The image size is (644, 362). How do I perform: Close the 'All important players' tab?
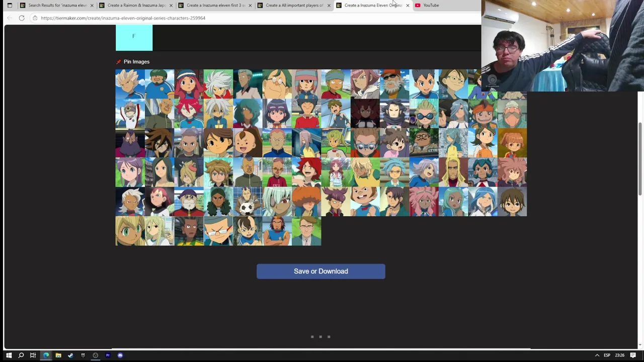click(329, 5)
